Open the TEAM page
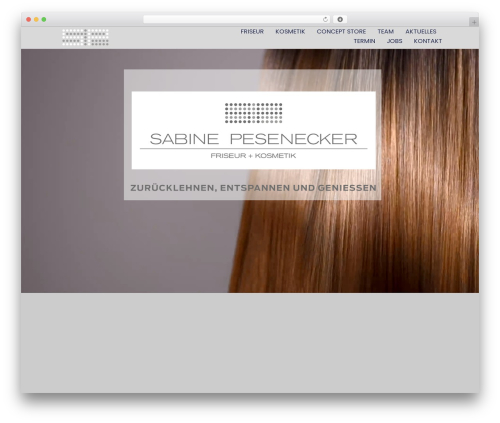The width and height of the screenshot is (500, 423). tap(385, 31)
